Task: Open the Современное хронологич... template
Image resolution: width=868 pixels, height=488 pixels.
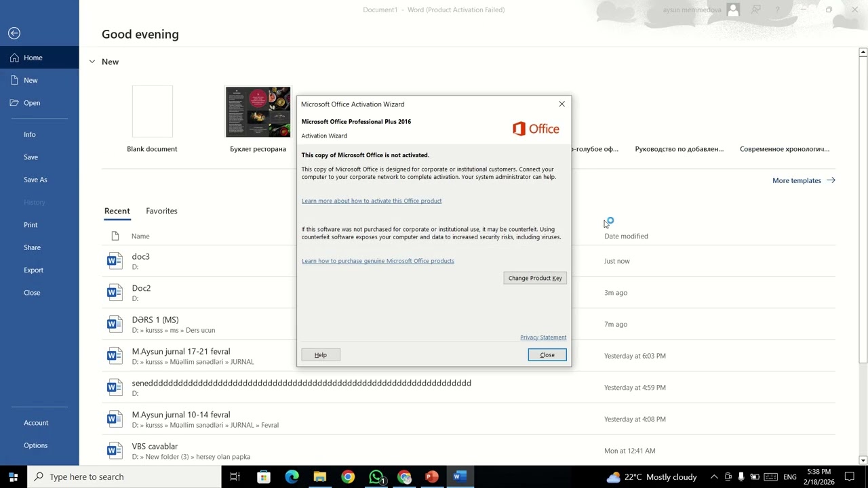Action: tap(785, 149)
